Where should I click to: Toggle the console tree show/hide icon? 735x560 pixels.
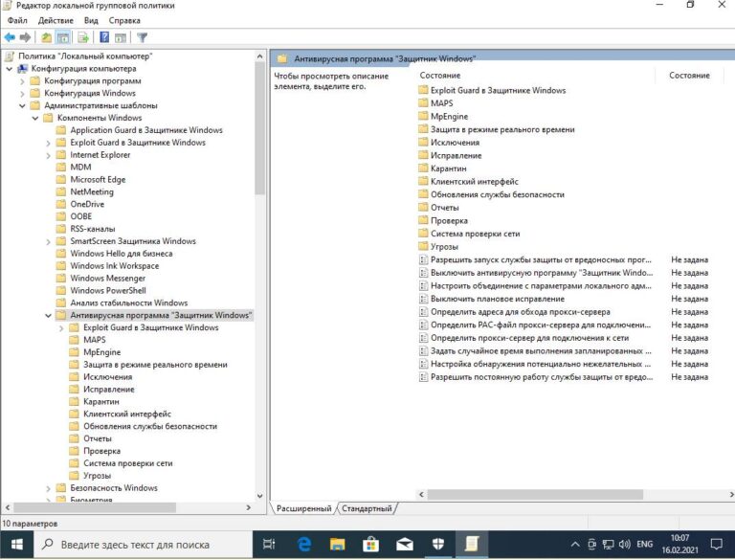tap(63, 37)
